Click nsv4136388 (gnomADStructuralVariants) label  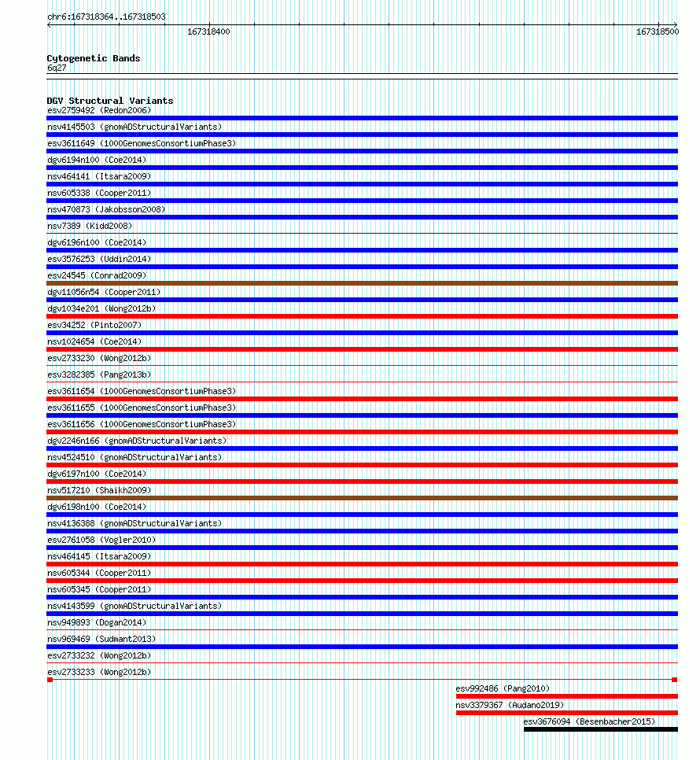click(134, 523)
